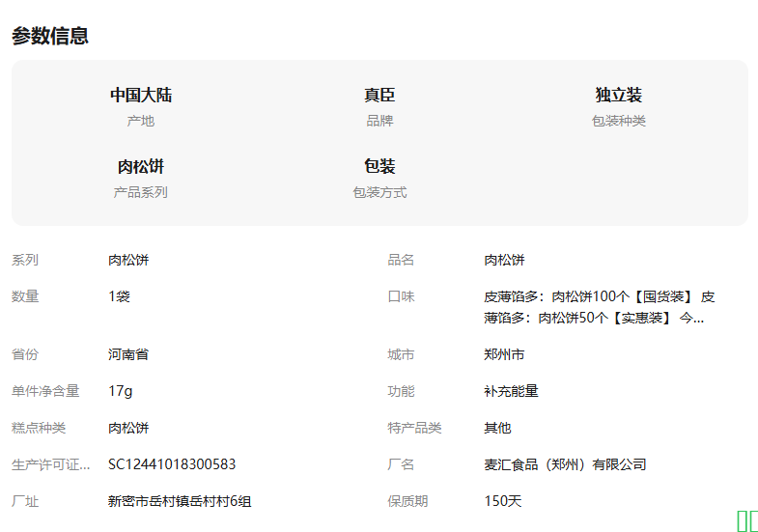Click the 其他 specialty category value
The image size is (758, 532).
[x=497, y=428]
